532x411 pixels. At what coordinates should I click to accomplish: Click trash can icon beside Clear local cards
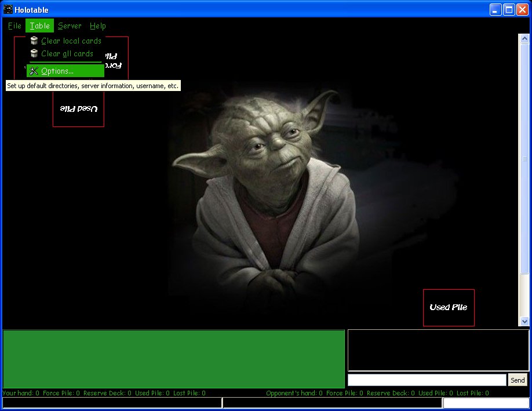[34, 41]
